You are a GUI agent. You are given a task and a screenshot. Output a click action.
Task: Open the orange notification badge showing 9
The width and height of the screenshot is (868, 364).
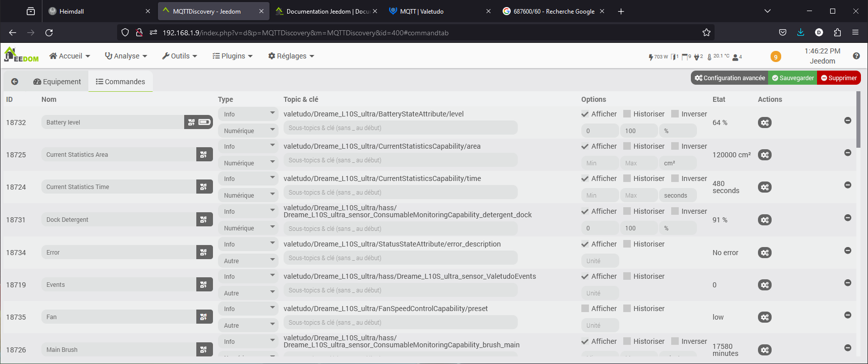(x=776, y=56)
